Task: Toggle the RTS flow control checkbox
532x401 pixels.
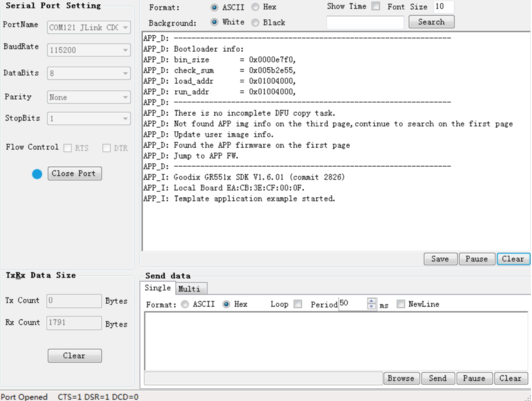Action: click(67, 148)
